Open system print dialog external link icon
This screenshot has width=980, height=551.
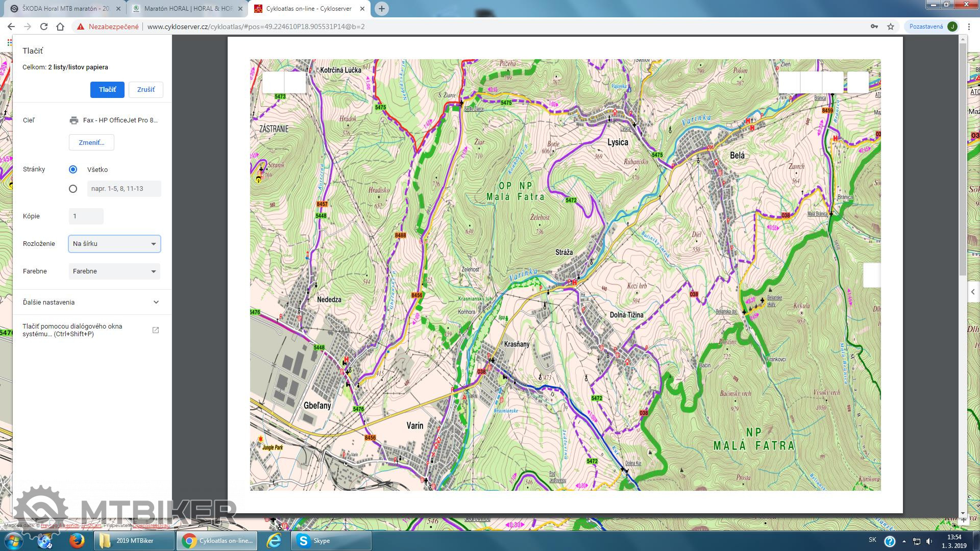point(156,330)
